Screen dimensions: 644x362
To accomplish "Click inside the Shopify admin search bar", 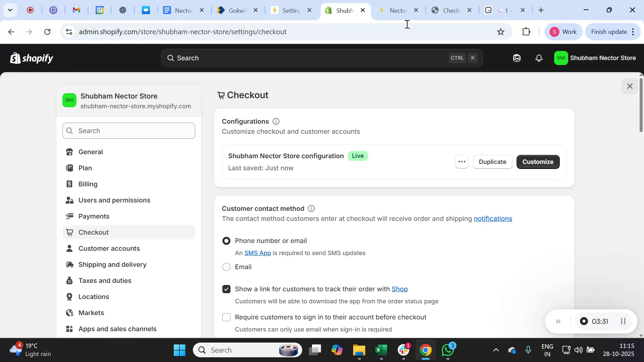I will pos(302,58).
